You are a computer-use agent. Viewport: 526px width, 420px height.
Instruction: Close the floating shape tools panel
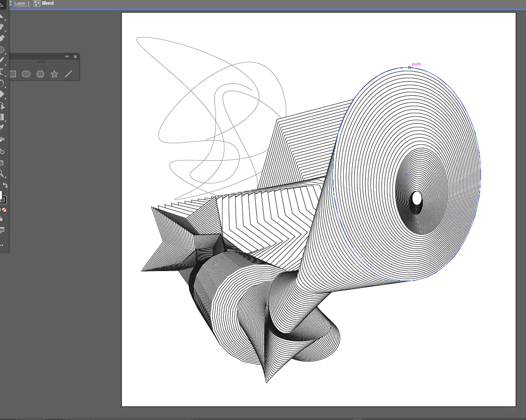point(75,57)
